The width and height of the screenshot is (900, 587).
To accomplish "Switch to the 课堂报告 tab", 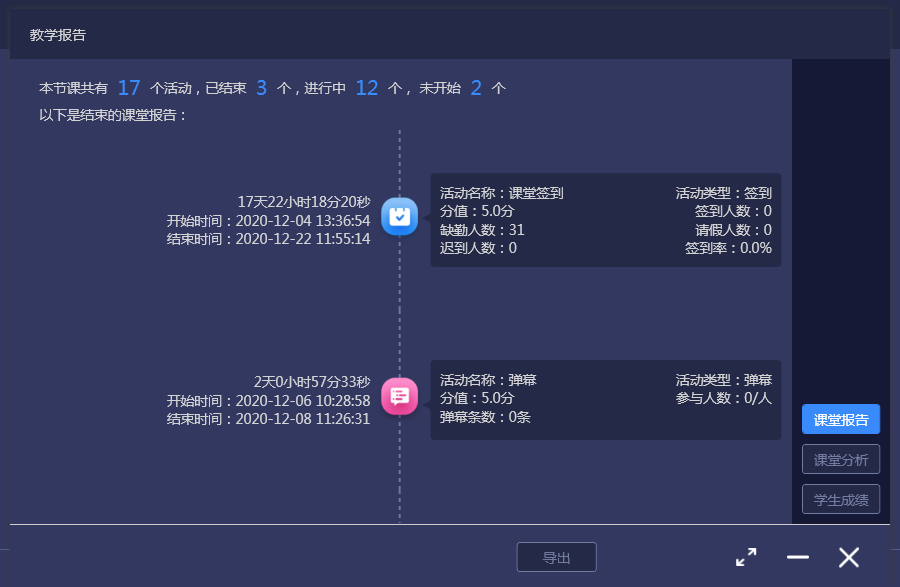I will (x=840, y=420).
